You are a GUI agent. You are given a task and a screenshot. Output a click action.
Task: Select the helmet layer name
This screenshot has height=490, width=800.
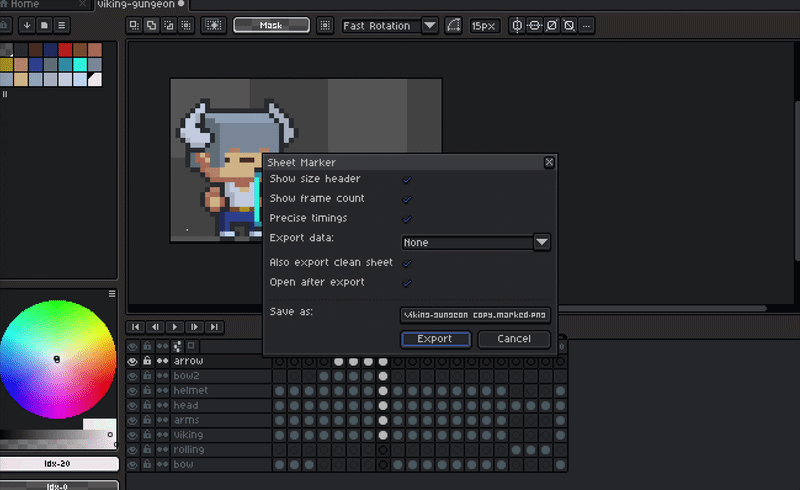pyautogui.click(x=191, y=390)
